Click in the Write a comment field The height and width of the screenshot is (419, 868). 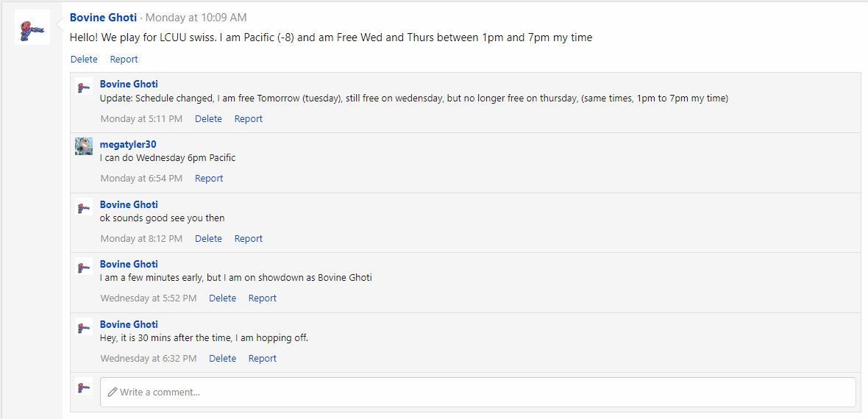coord(477,392)
